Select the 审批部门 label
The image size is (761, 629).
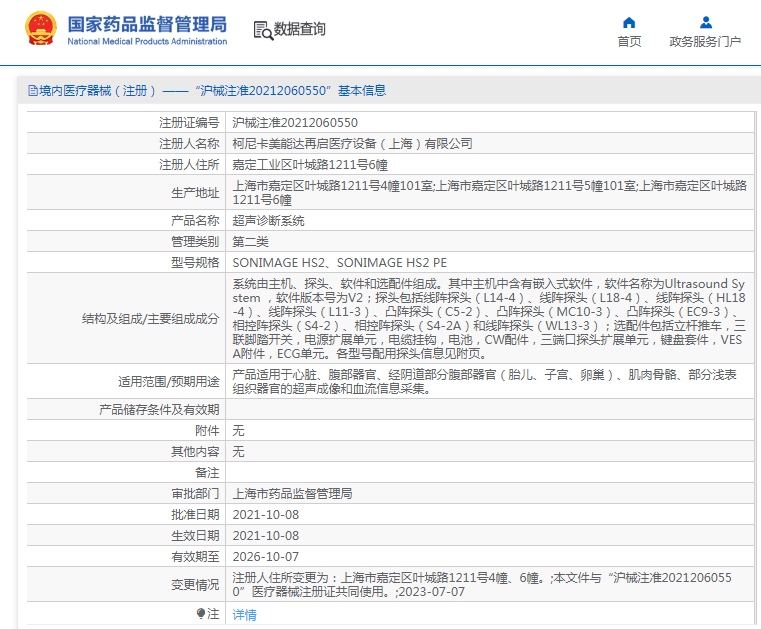[x=195, y=494]
